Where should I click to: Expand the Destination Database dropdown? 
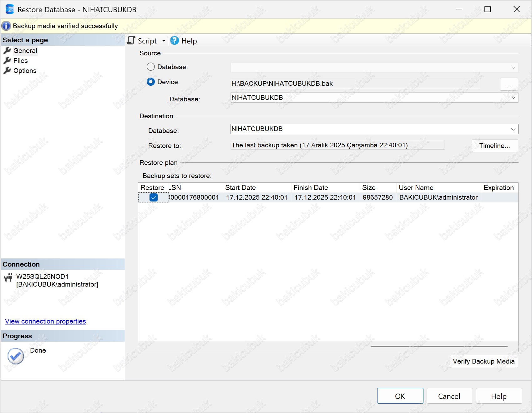(513, 129)
